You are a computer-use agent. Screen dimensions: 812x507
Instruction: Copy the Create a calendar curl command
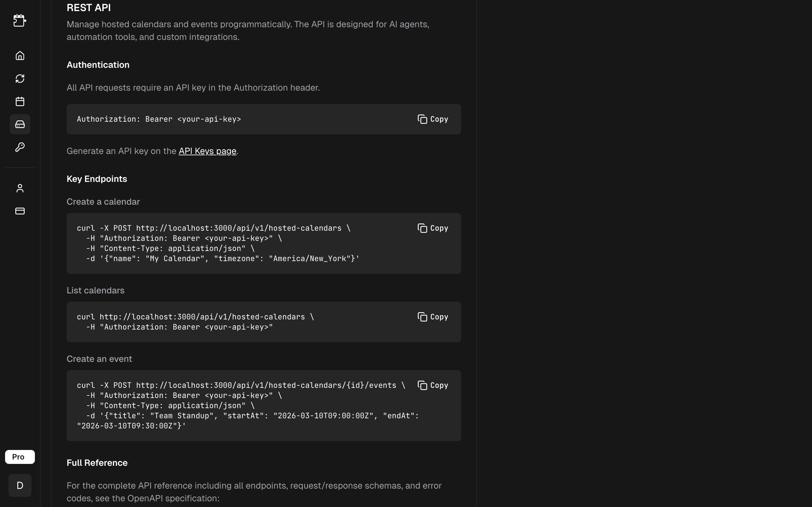(433, 228)
